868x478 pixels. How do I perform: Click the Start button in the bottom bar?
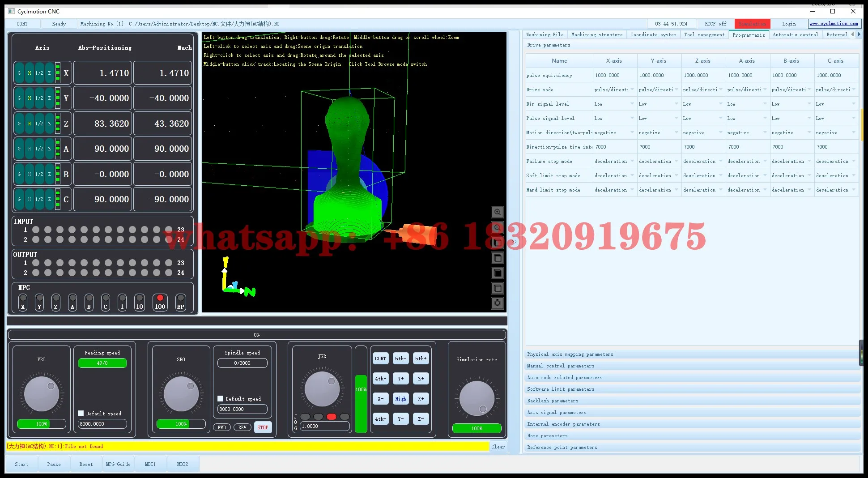(x=21, y=464)
